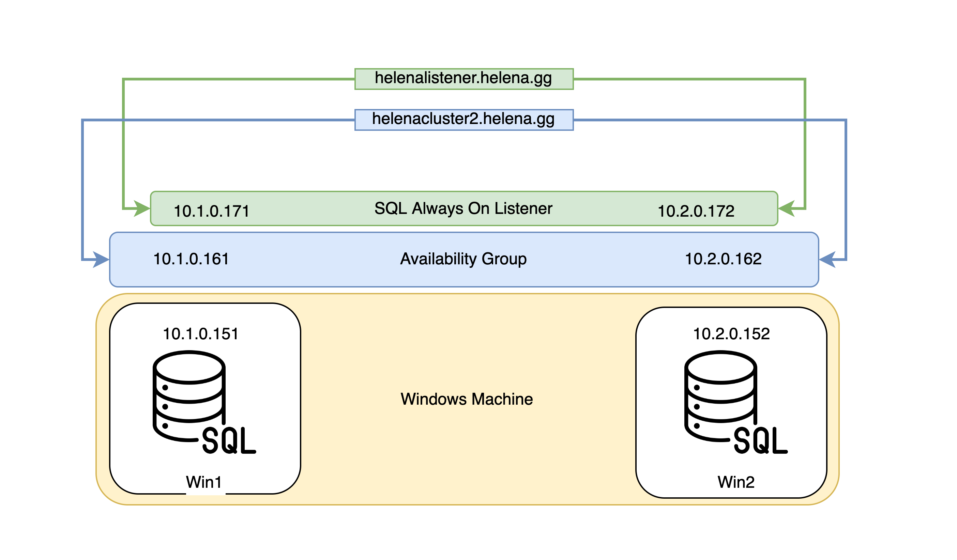Image resolution: width=957 pixels, height=560 pixels.
Task: Click the 10.2.0.162 availability group IP
Action: [x=723, y=259]
